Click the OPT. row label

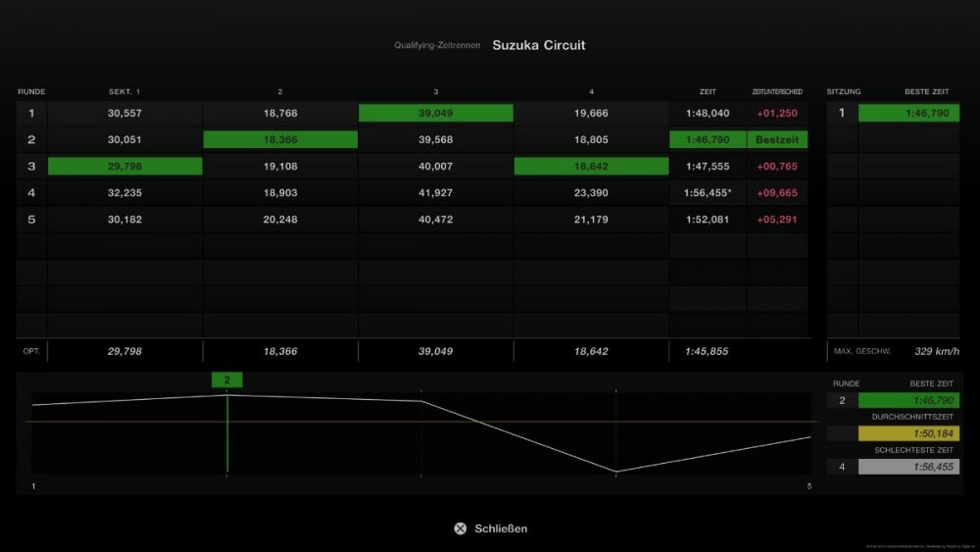tap(31, 351)
